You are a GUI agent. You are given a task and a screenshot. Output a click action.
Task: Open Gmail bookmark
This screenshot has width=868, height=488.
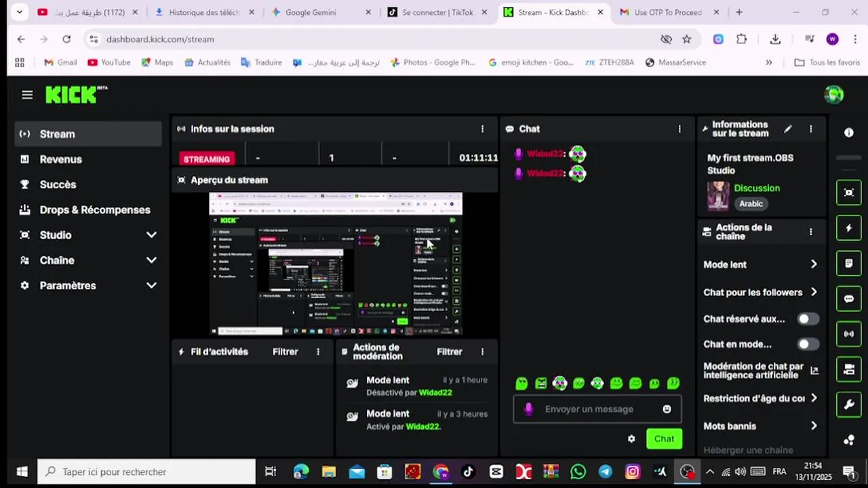click(x=60, y=62)
